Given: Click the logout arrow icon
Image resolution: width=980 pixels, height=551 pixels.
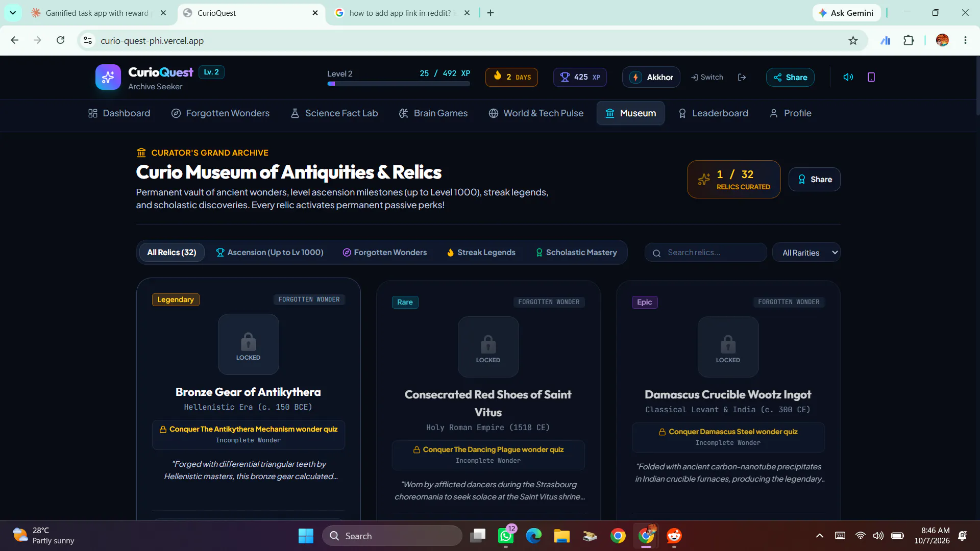Looking at the screenshot, I should [x=742, y=77].
